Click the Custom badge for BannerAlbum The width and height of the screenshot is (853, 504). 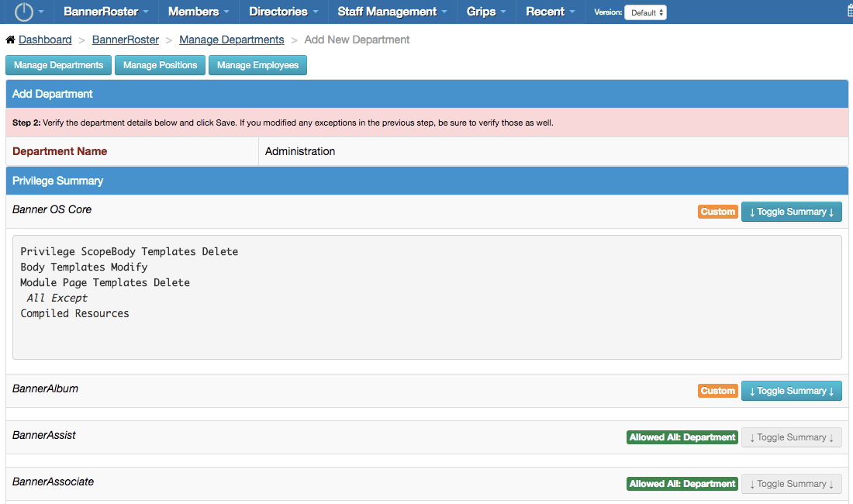718,391
